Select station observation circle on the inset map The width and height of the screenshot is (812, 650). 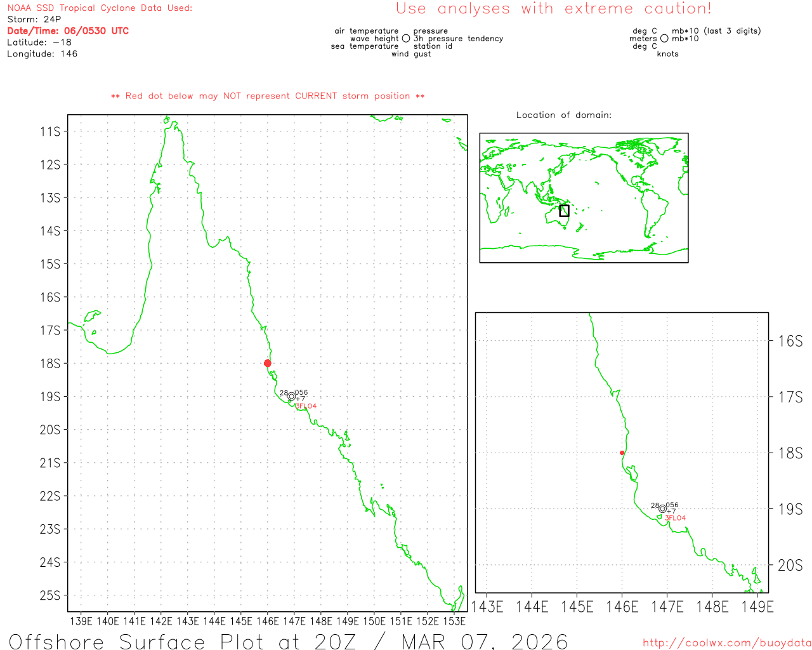pos(662,508)
